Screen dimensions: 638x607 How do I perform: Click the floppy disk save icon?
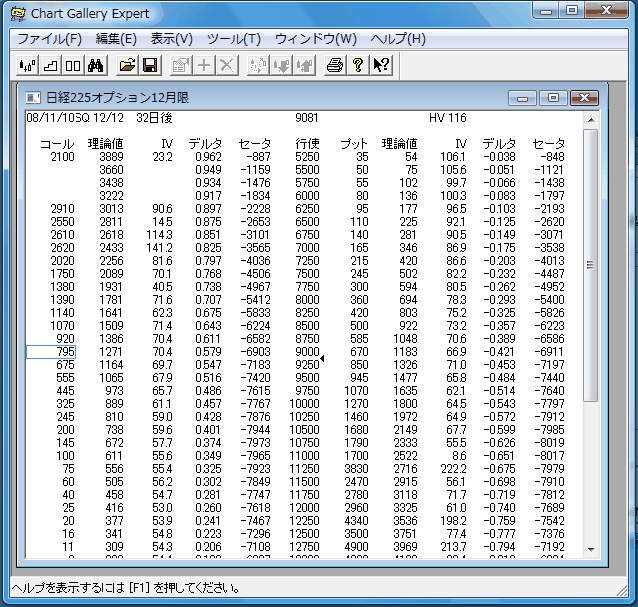150,65
